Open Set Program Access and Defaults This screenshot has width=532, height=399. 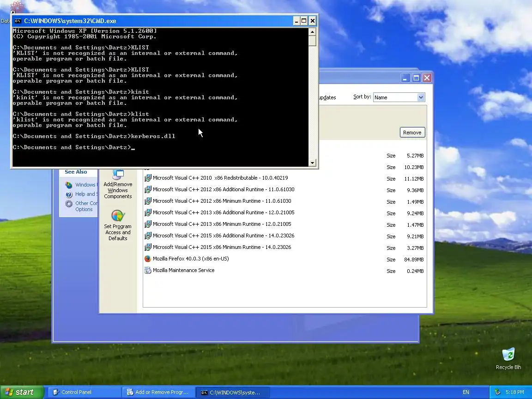pyautogui.click(x=118, y=226)
